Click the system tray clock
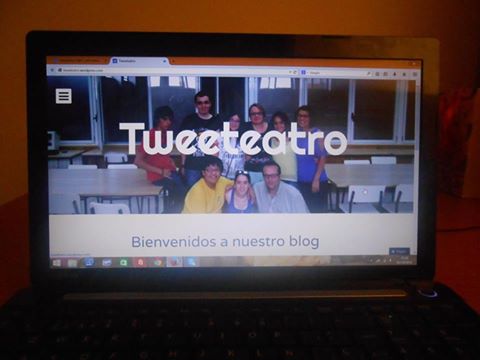This screenshot has width=480, height=360. tap(405, 260)
